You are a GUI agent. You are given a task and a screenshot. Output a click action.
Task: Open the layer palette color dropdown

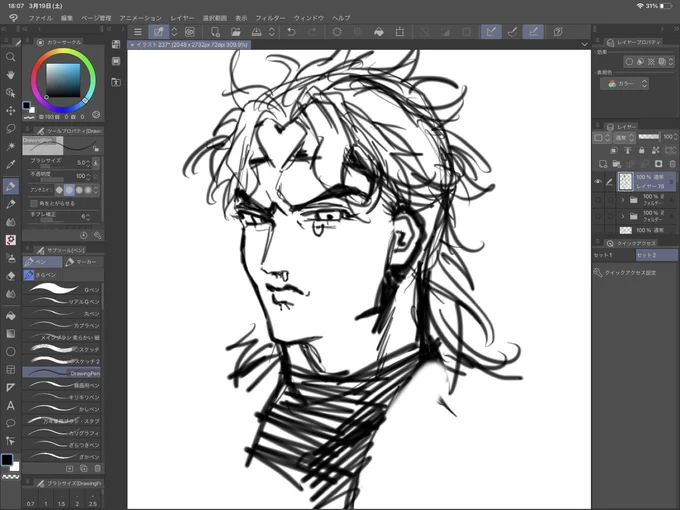tap(602, 137)
